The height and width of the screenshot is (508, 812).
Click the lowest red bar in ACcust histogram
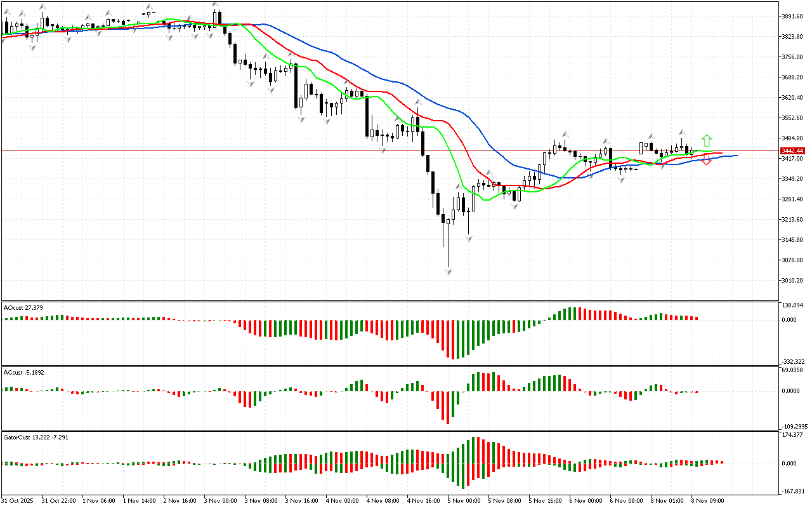pos(448,407)
